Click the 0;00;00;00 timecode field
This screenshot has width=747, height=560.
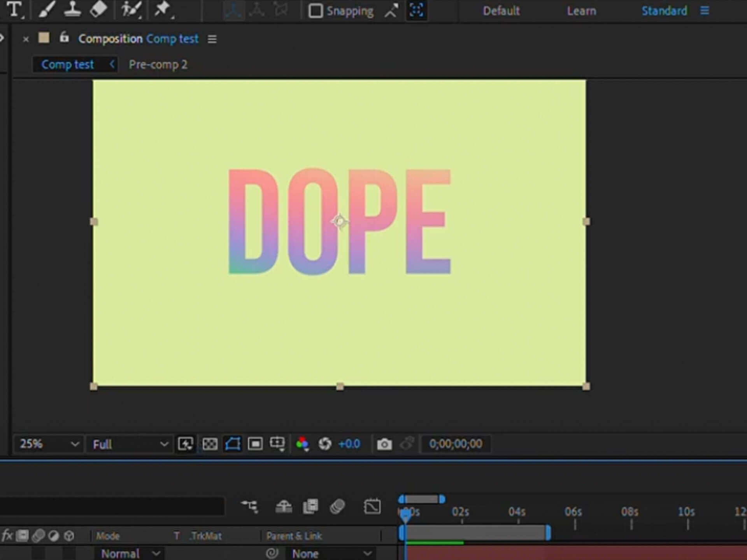point(456,444)
